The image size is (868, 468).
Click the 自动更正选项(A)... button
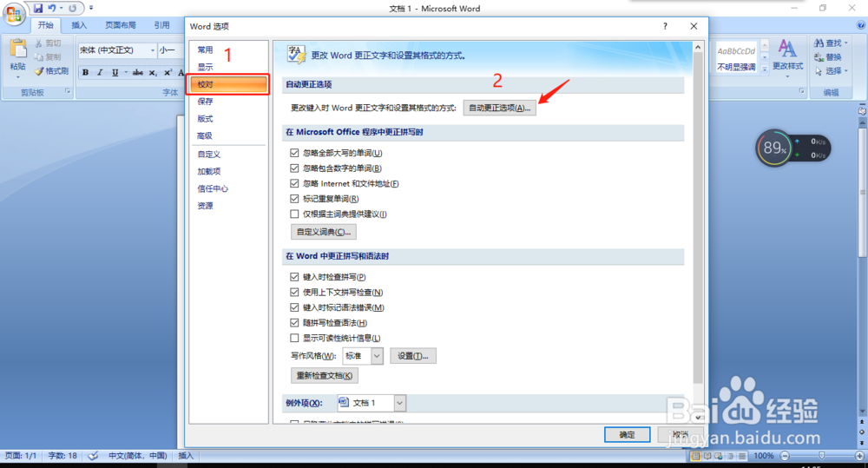tap(499, 108)
